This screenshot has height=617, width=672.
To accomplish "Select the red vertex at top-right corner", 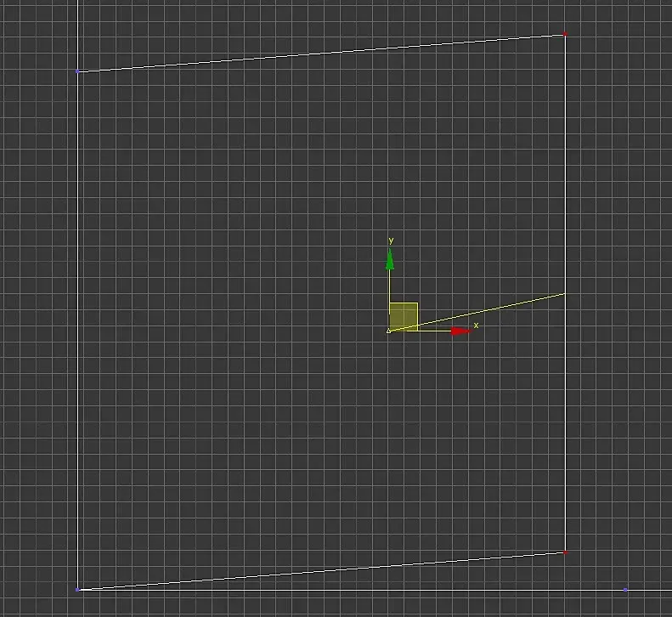I will pos(565,33).
